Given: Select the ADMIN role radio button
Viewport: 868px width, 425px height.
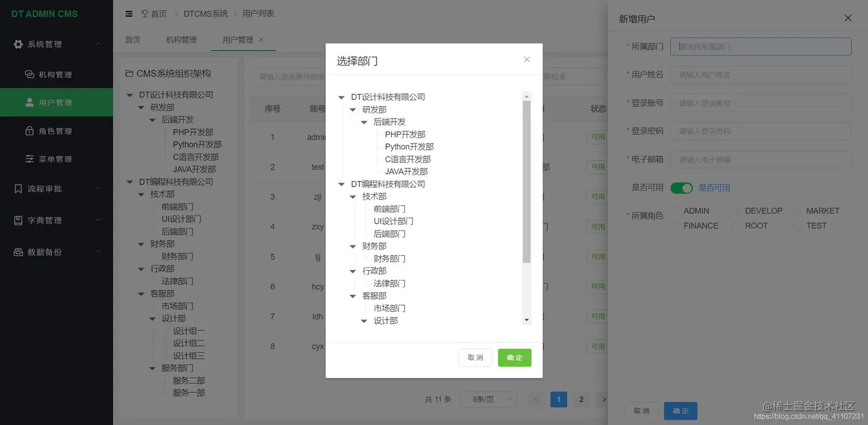Looking at the screenshot, I should (674, 210).
